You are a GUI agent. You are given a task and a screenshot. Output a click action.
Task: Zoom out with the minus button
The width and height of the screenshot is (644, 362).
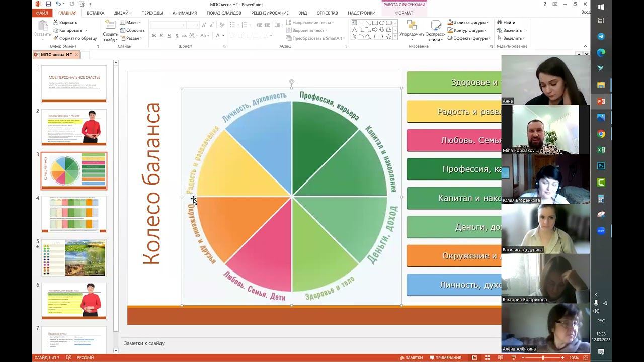pos(523,358)
